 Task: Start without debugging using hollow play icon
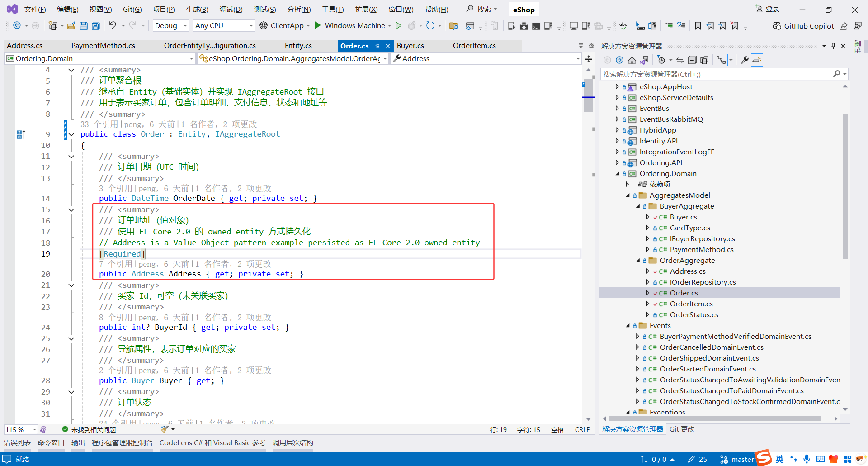(x=399, y=25)
